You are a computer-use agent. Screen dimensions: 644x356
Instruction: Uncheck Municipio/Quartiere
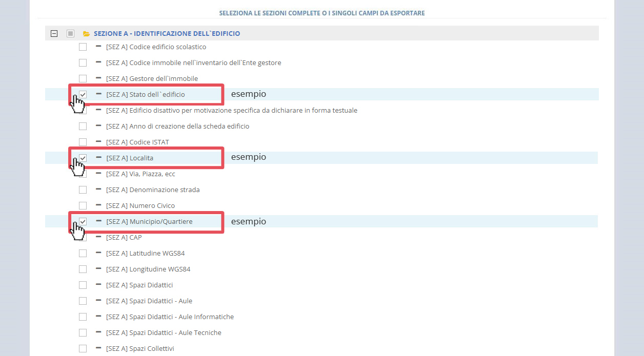[x=83, y=221]
